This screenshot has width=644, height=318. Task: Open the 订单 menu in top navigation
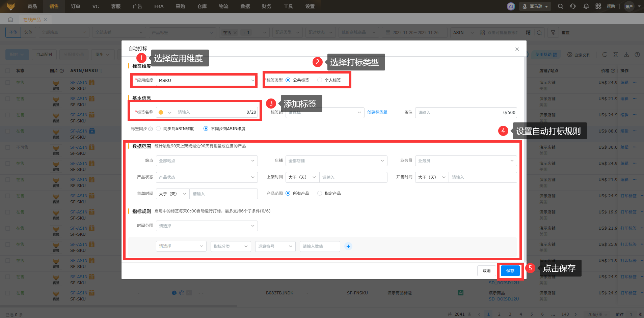pyautogui.click(x=75, y=6)
